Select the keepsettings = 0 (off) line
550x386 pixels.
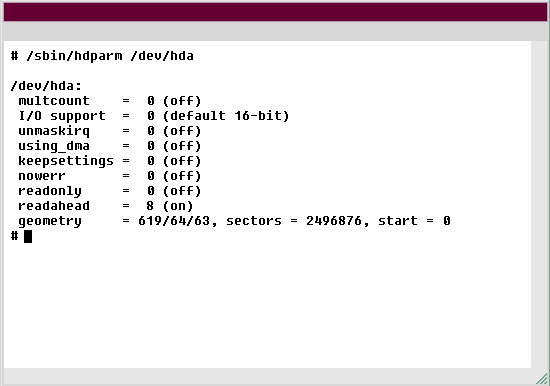109,161
